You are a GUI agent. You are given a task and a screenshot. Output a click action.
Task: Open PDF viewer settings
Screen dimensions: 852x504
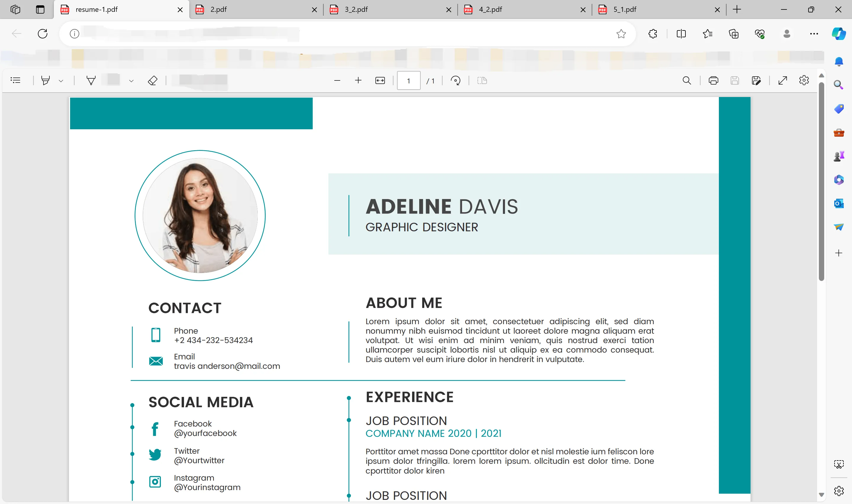click(804, 80)
